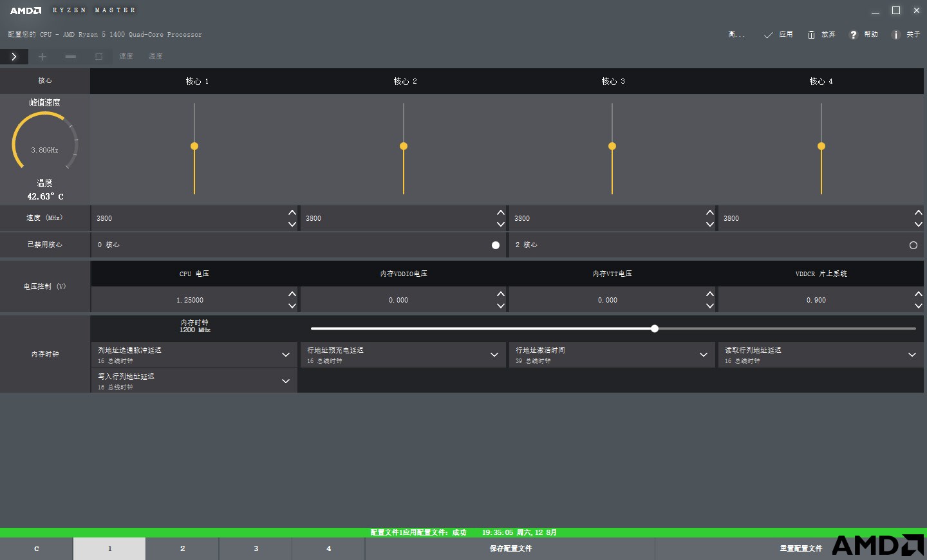Open the 行地址激活时间 dropdown
927x560 pixels.
click(x=612, y=355)
